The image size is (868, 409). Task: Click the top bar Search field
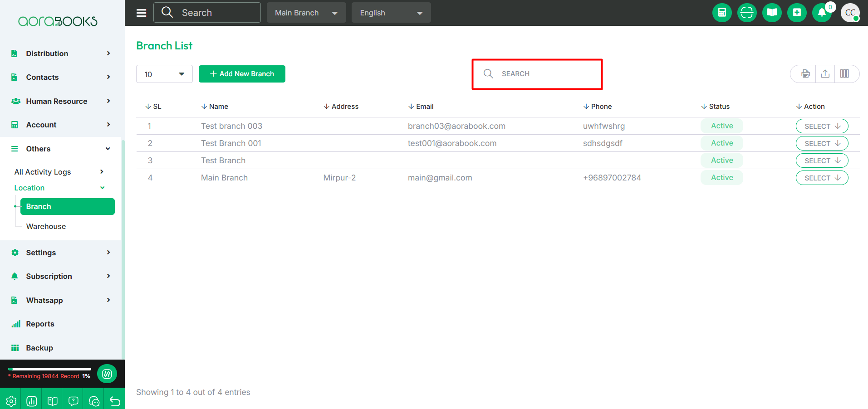coord(207,13)
